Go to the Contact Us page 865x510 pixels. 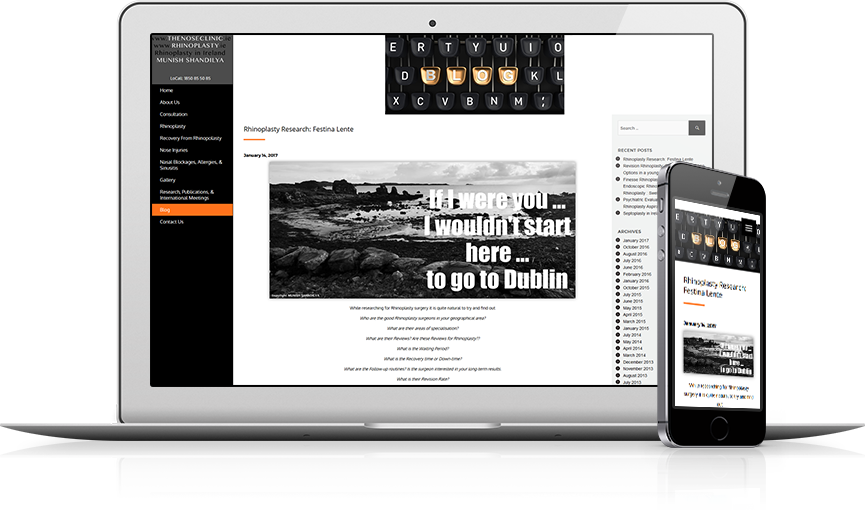(171, 222)
